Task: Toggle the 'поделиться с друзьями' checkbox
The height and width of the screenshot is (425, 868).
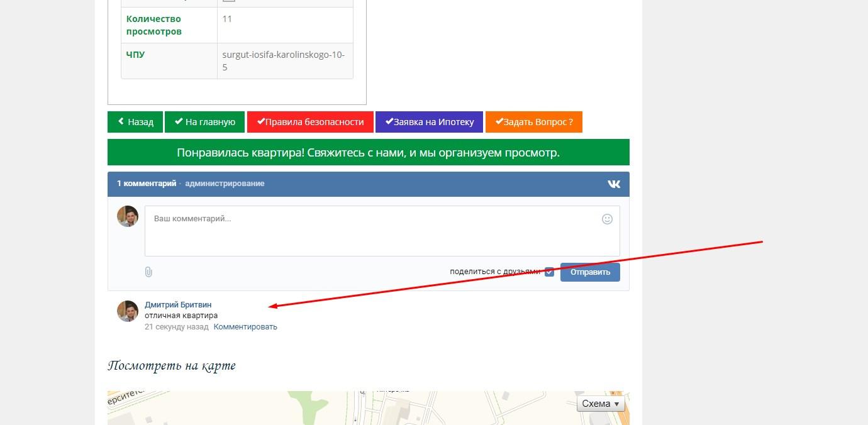Action: point(549,272)
